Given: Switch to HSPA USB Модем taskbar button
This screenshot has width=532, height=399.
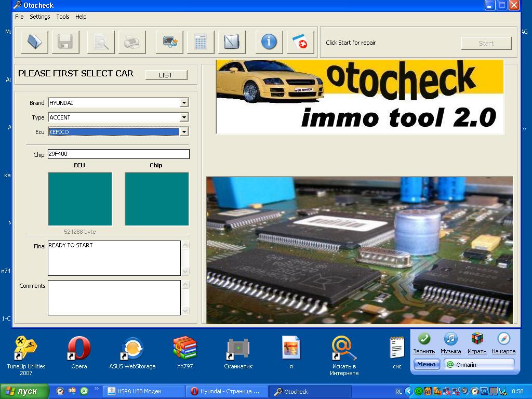Looking at the screenshot, I should [x=143, y=392].
